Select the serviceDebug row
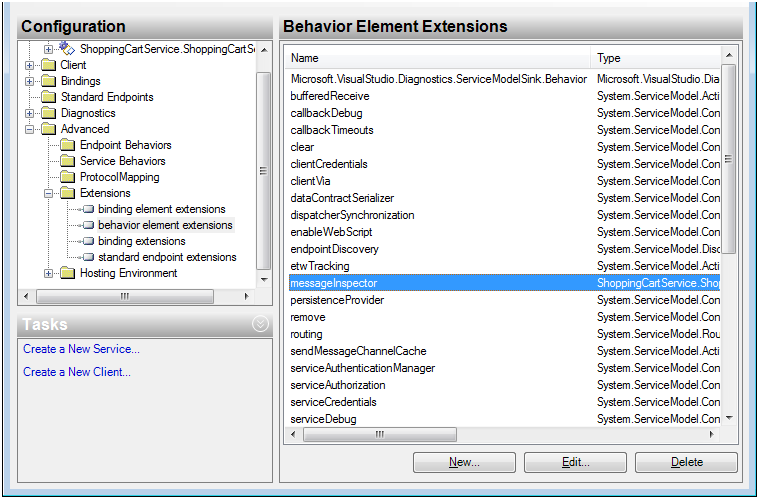This screenshot has height=499, width=759. (x=504, y=419)
